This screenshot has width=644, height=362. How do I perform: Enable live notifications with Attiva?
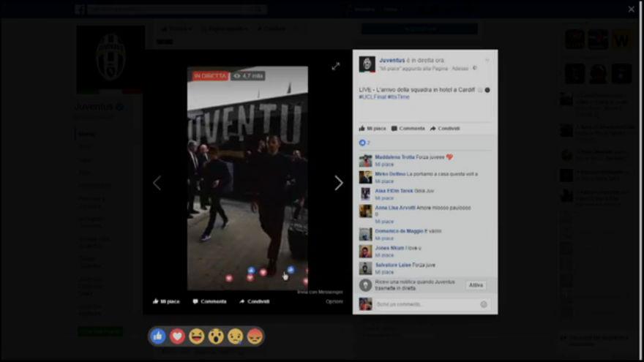(x=475, y=285)
